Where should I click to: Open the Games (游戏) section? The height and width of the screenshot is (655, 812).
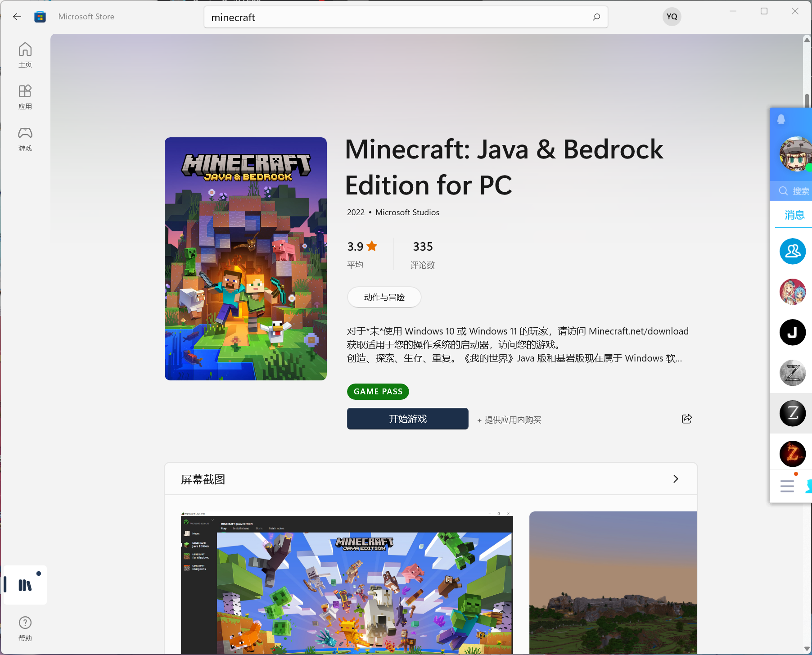(x=25, y=139)
